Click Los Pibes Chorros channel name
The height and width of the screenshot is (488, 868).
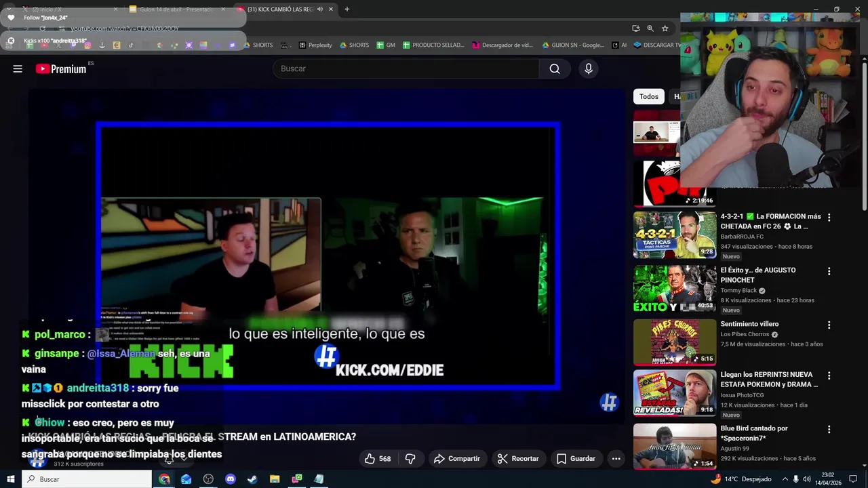(x=745, y=334)
